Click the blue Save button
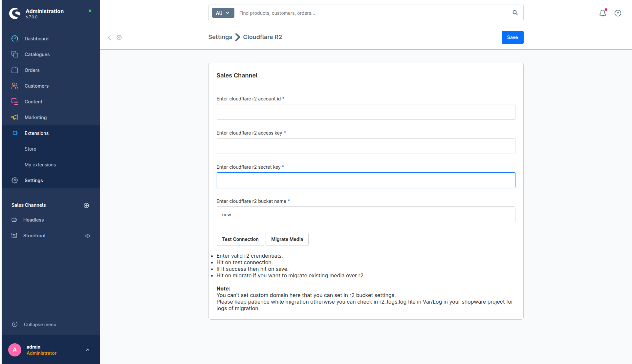This screenshot has width=632, height=364. pyautogui.click(x=512, y=37)
